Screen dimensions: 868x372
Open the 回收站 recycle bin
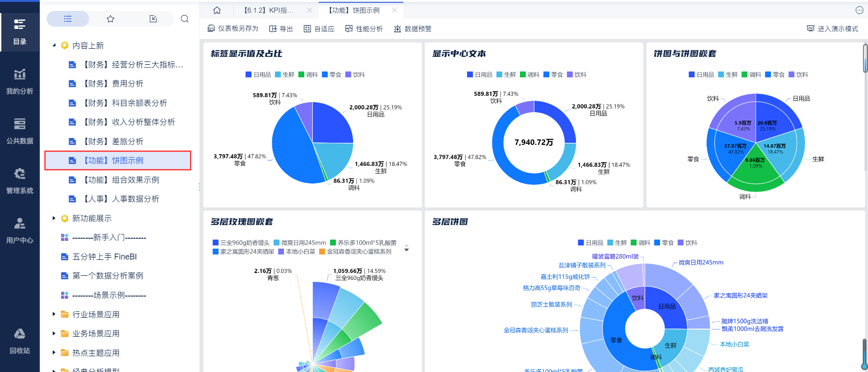[19, 341]
